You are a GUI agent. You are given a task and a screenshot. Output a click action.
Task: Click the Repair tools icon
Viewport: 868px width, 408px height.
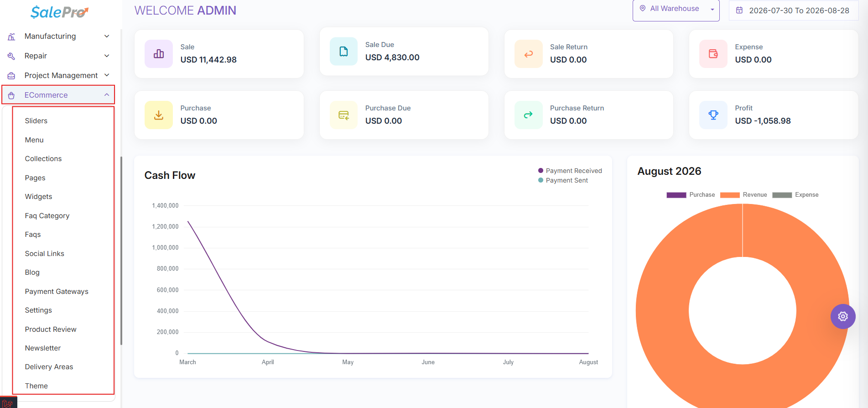[11, 56]
